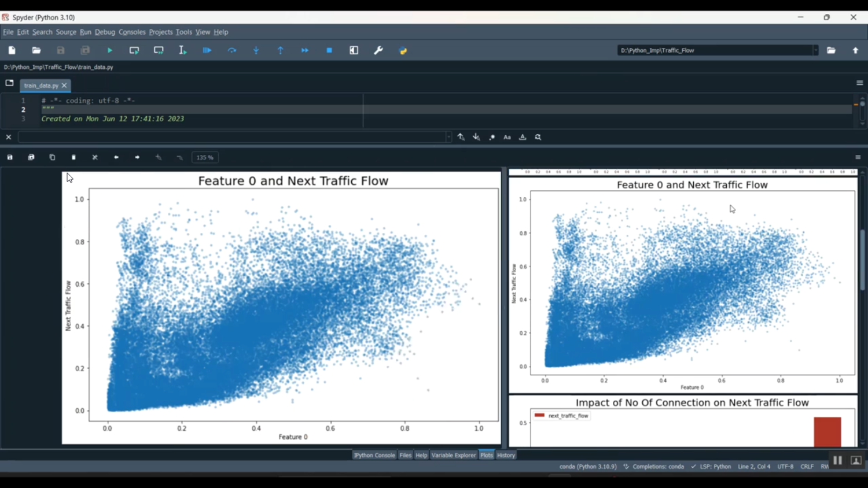This screenshot has width=868, height=488.
Task: Open the Plots pane options hamburger menu
Action: (x=858, y=157)
